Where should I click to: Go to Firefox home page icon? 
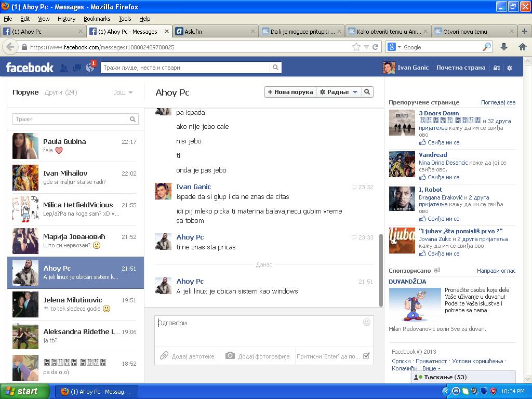[523, 47]
